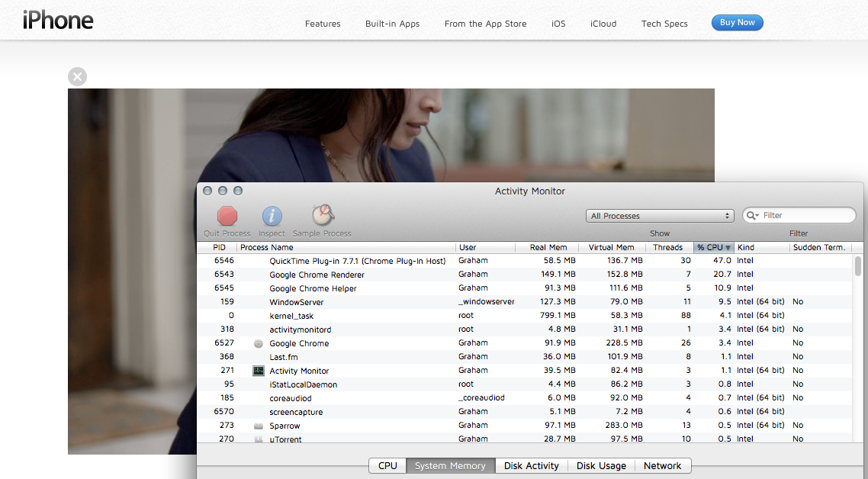
Task: Sort by the Virtual Mem column header
Action: coord(612,248)
